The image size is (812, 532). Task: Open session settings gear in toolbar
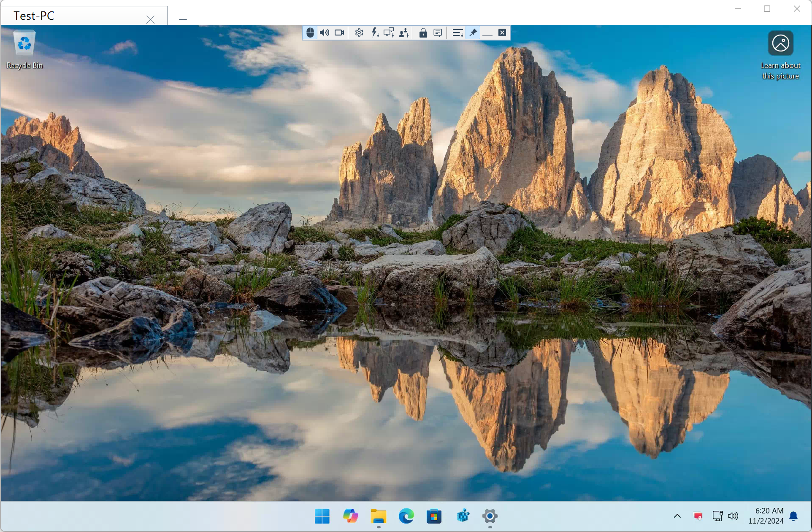coord(359,32)
